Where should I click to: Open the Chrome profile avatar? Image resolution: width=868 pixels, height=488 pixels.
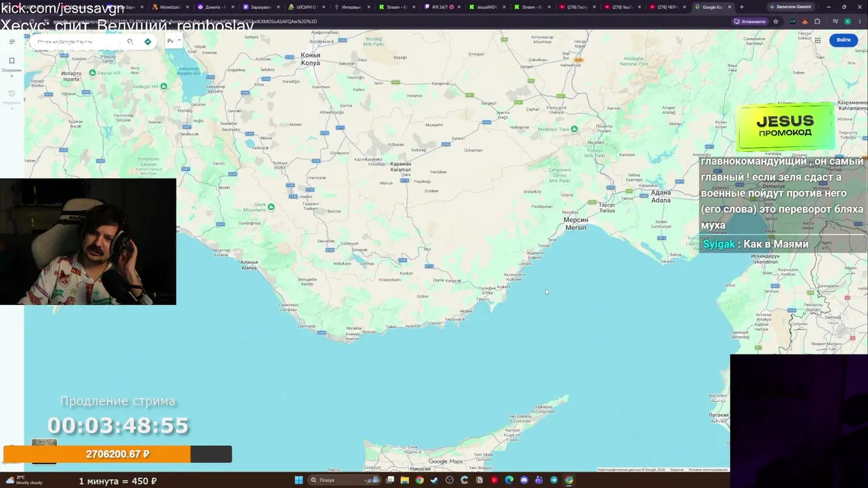point(848,22)
